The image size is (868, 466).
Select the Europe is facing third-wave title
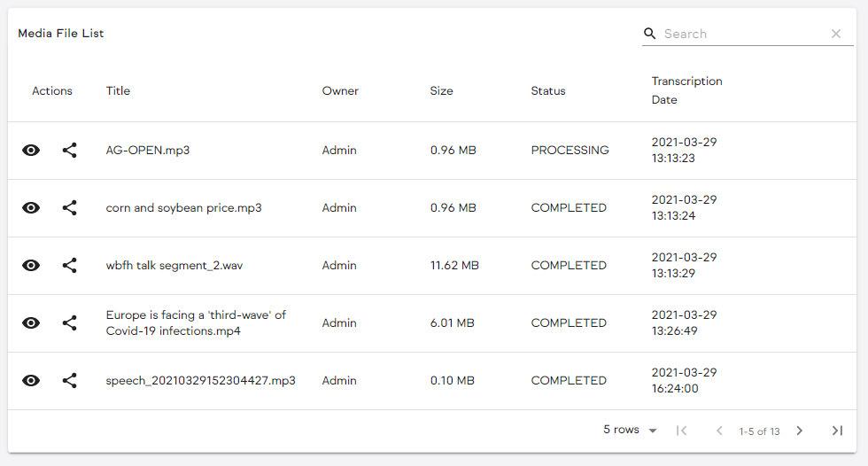196,322
